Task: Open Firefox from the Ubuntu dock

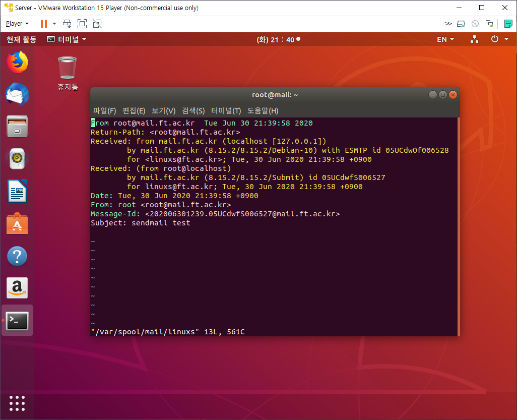Action: click(x=17, y=62)
